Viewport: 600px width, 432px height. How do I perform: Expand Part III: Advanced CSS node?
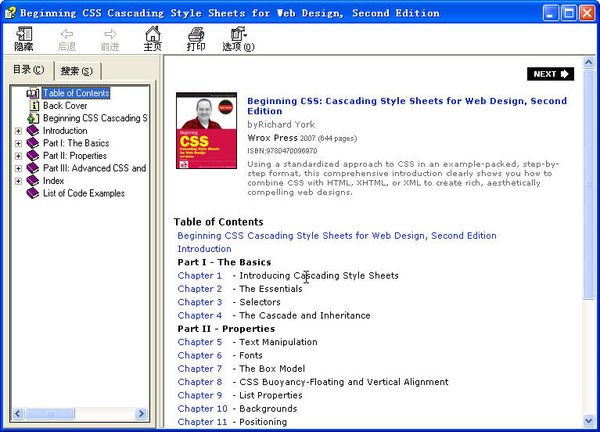pos(18,168)
